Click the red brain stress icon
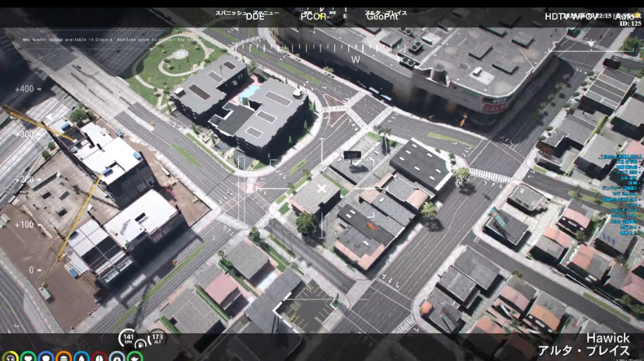The height and width of the screenshot is (361, 644). [x=99, y=357]
